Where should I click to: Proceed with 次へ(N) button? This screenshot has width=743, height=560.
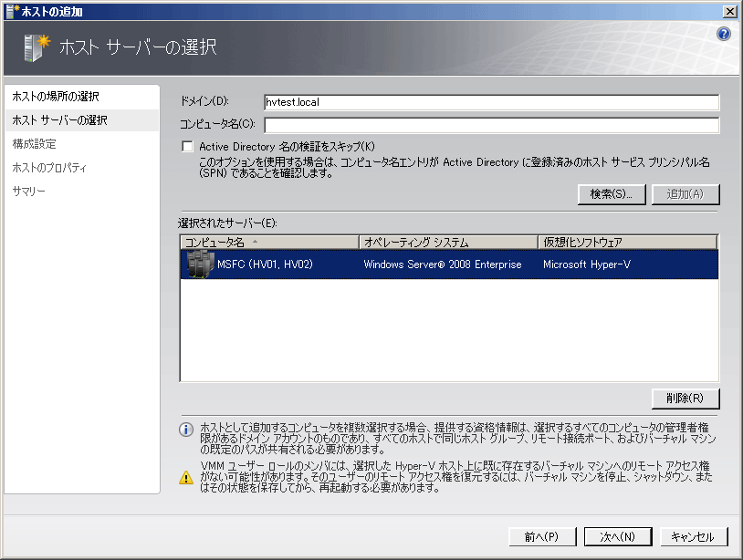coord(618,537)
